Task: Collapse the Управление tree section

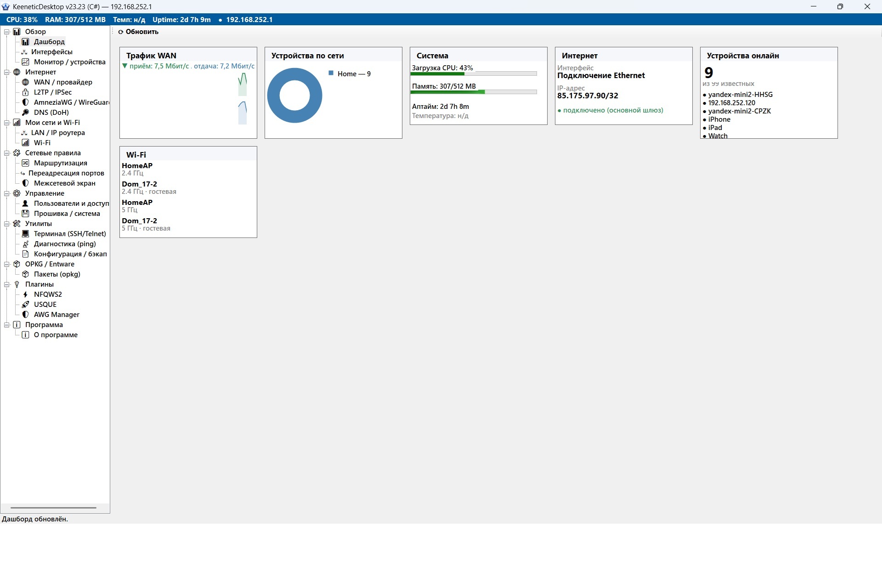Action: click(7, 193)
